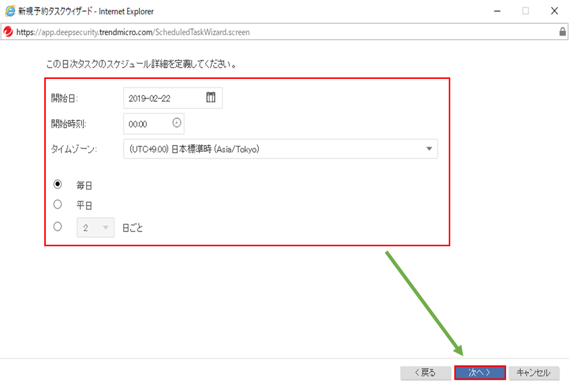Screen dimensions: 569x392
Task: Close the wizard window
Action: (554, 11)
